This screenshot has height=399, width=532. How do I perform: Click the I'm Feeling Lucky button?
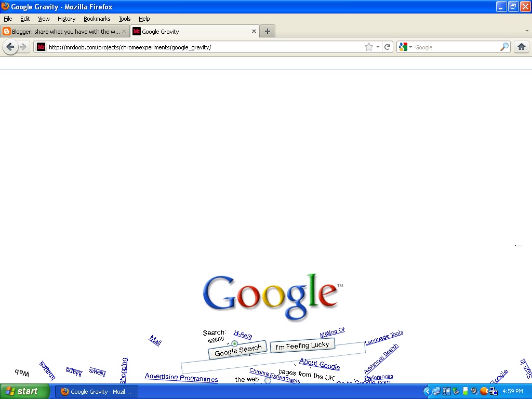coord(303,345)
